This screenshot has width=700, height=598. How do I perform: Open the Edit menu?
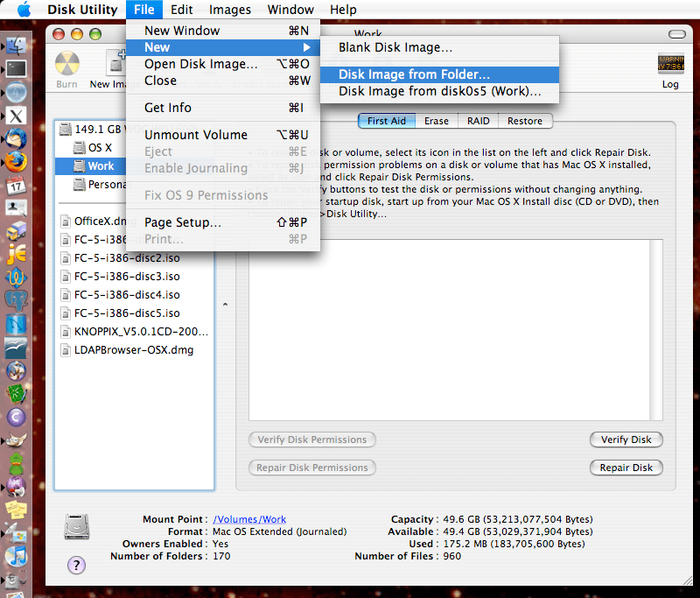pos(181,10)
